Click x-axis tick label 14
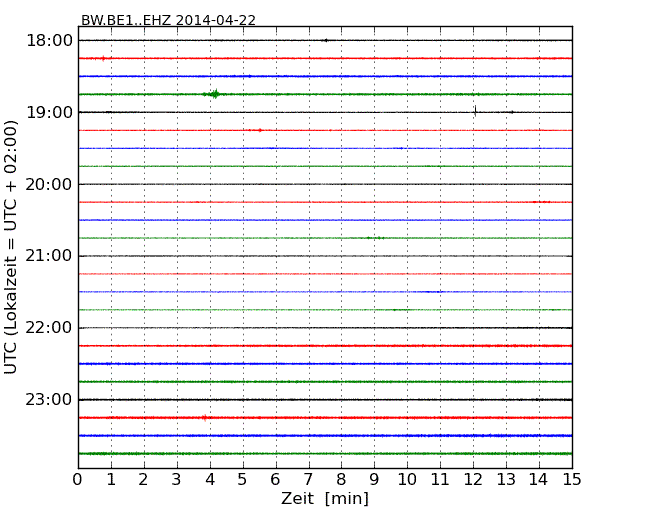This screenshot has height=520, width=650. coord(538,480)
